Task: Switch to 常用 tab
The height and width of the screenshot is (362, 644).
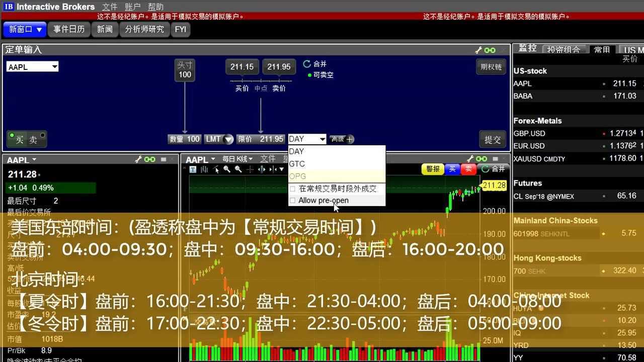Action: pyautogui.click(x=602, y=49)
